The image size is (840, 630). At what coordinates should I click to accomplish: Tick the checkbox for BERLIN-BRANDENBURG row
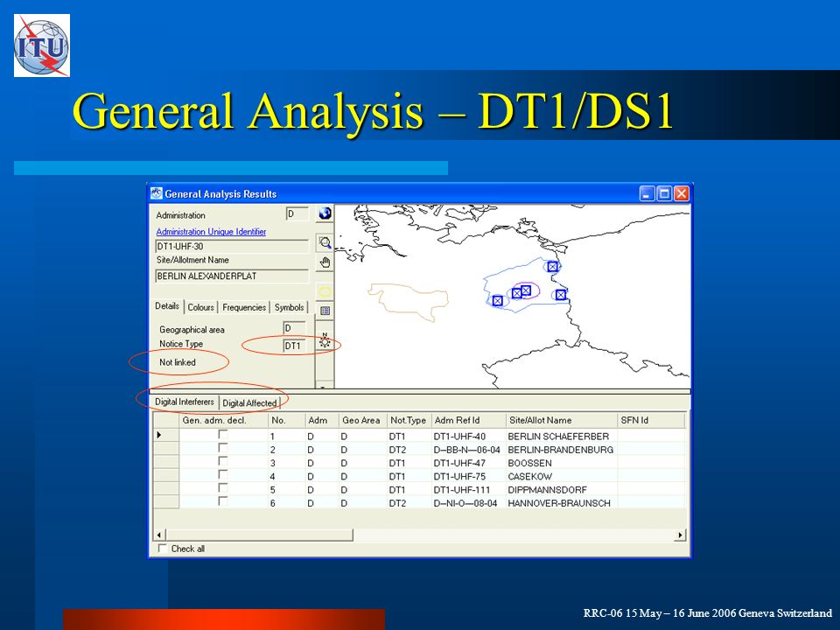[223, 448]
